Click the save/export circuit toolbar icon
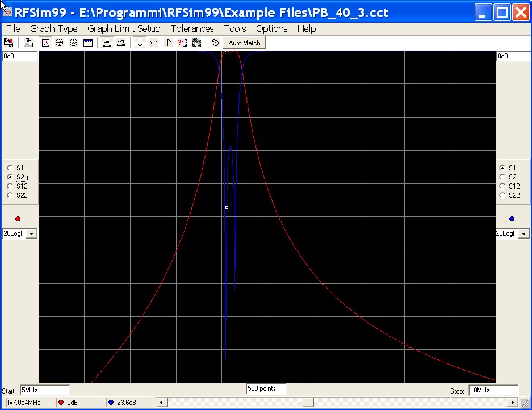The height and width of the screenshot is (410, 532). click(x=9, y=43)
